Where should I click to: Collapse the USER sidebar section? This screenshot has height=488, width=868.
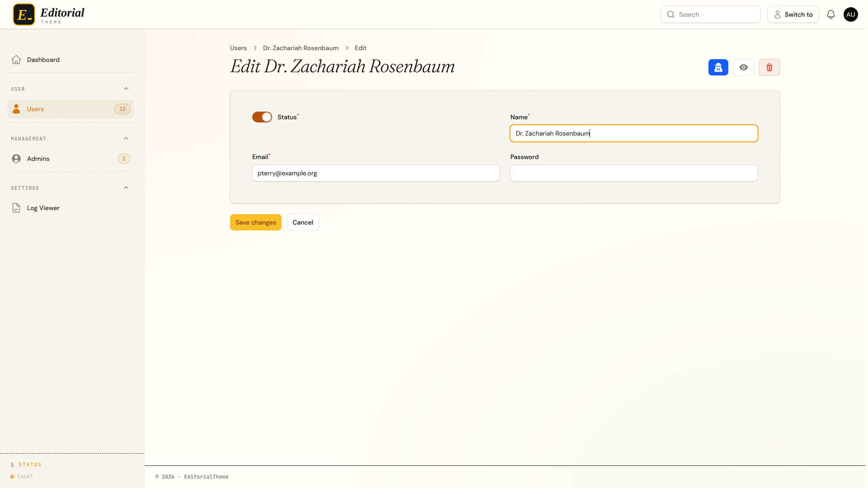pos(126,89)
